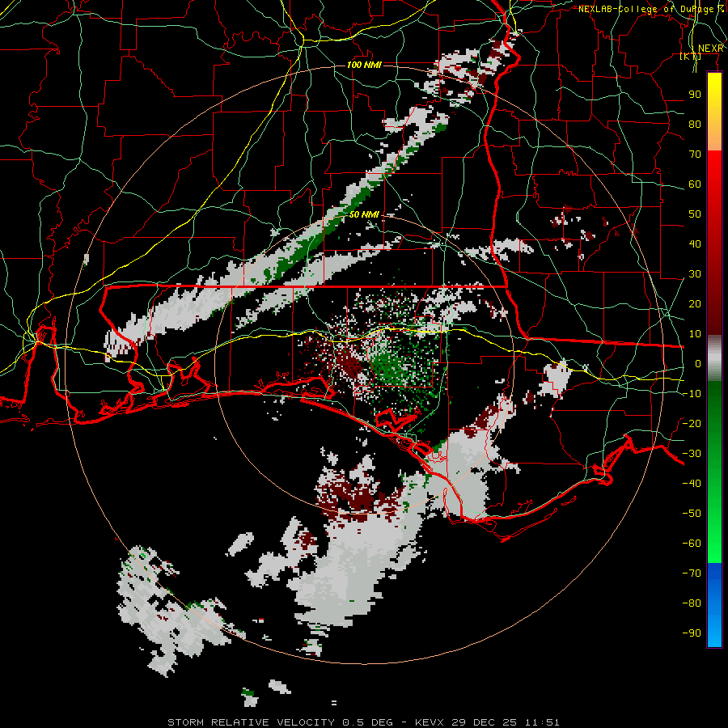Click the -40 value on the velocity scale
The image size is (728, 728).
[x=692, y=484]
